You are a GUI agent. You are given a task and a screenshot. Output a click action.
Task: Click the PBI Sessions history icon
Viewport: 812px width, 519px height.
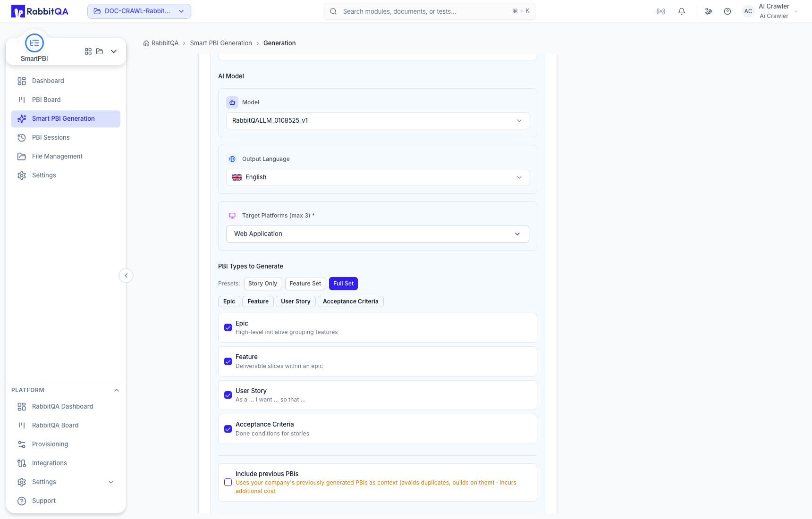pos(22,137)
